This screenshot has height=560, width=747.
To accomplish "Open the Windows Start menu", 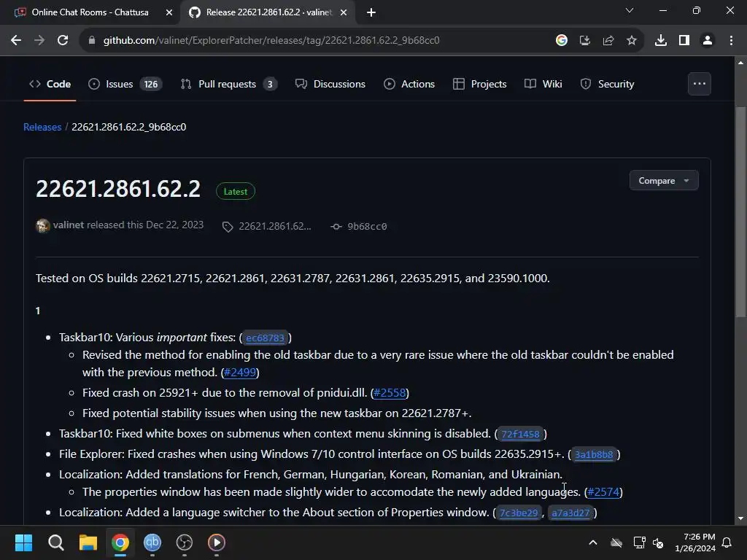I will pyautogui.click(x=23, y=542).
